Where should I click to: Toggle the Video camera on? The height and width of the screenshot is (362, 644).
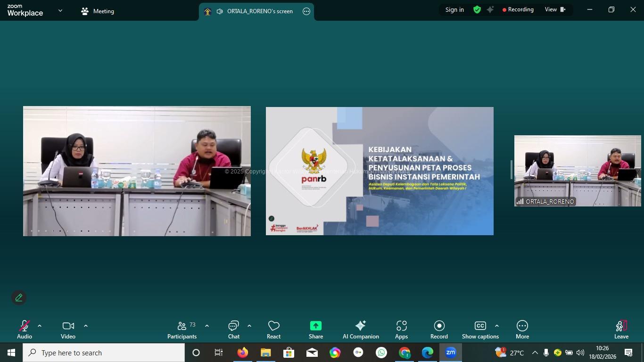[68, 329]
